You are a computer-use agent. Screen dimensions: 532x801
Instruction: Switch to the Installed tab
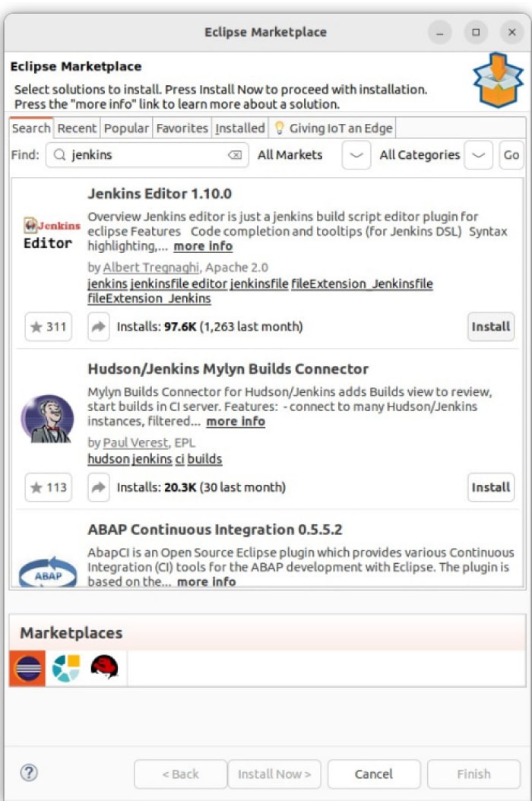[x=239, y=128]
